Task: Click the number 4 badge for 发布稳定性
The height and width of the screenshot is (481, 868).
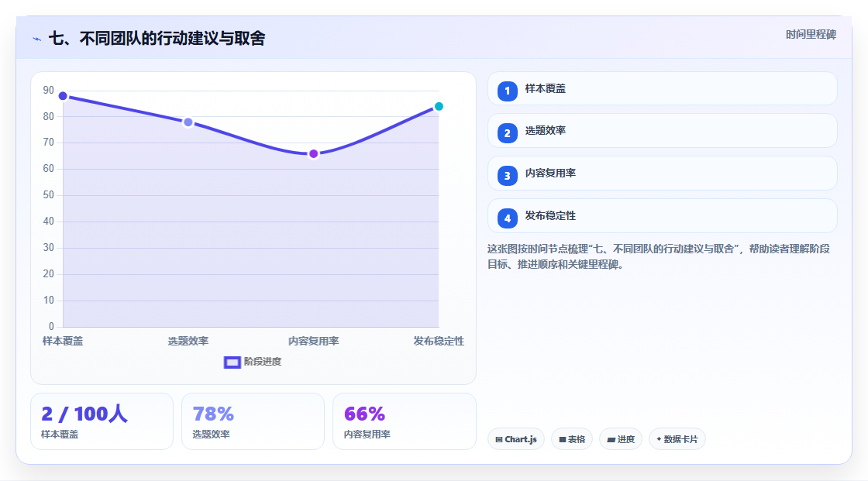Action: [x=507, y=218]
